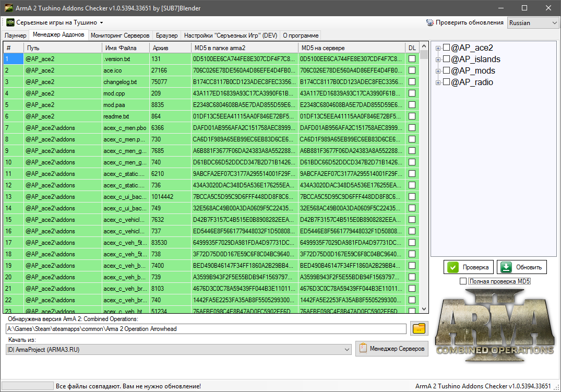Click Проверить обновления link
The width and height of the screenshot is (561, 392).
(x=469, y=22)
